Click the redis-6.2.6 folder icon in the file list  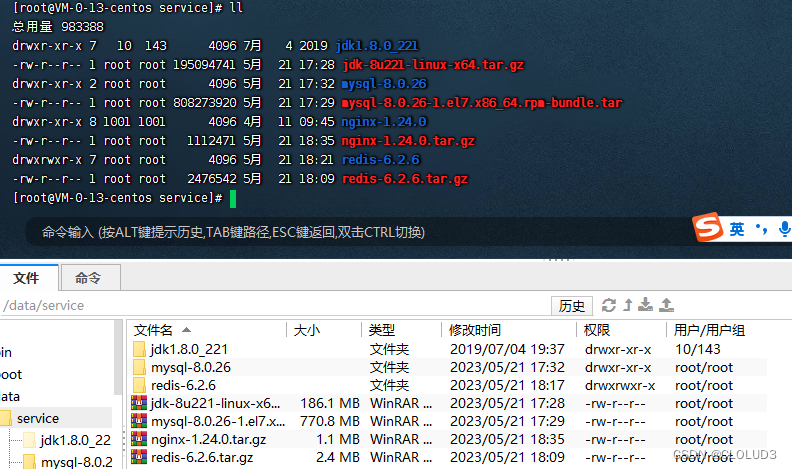coord(139,385)
